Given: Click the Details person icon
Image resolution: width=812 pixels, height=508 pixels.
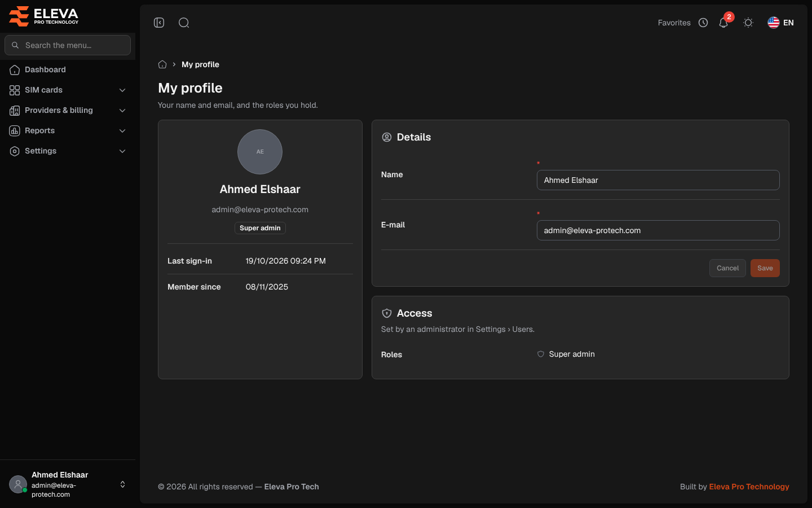Looking at the screenshot, I should [x=387, y=137].
